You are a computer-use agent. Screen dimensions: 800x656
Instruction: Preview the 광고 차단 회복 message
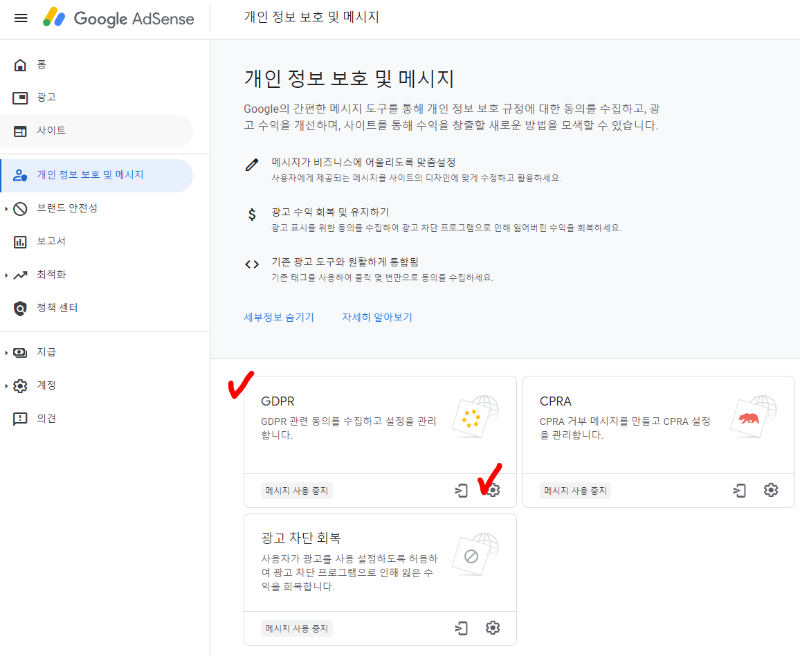coord(461,628)
